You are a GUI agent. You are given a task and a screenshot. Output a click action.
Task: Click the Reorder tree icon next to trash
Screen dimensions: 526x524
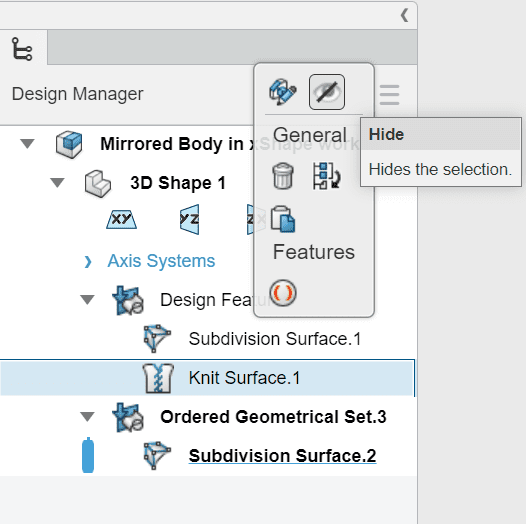click(x=326, y=176)
